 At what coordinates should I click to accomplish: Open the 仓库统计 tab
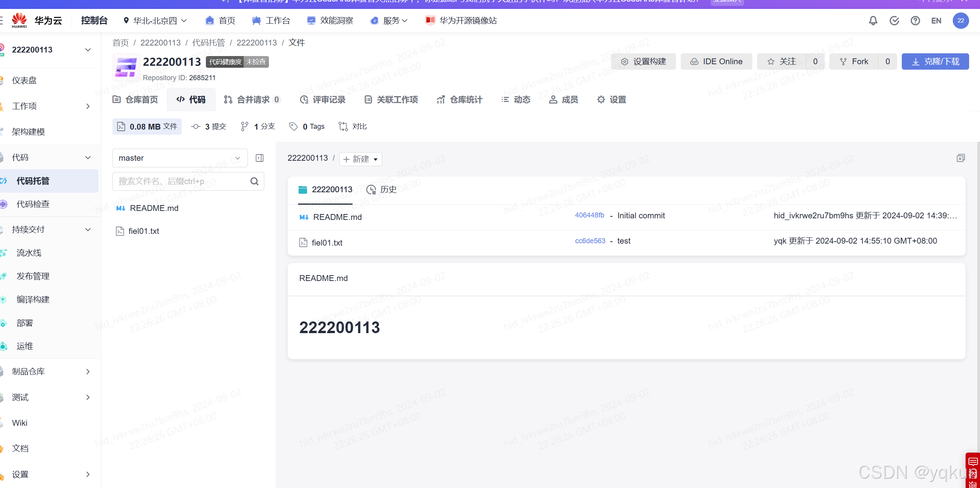(x=459, y=100)
